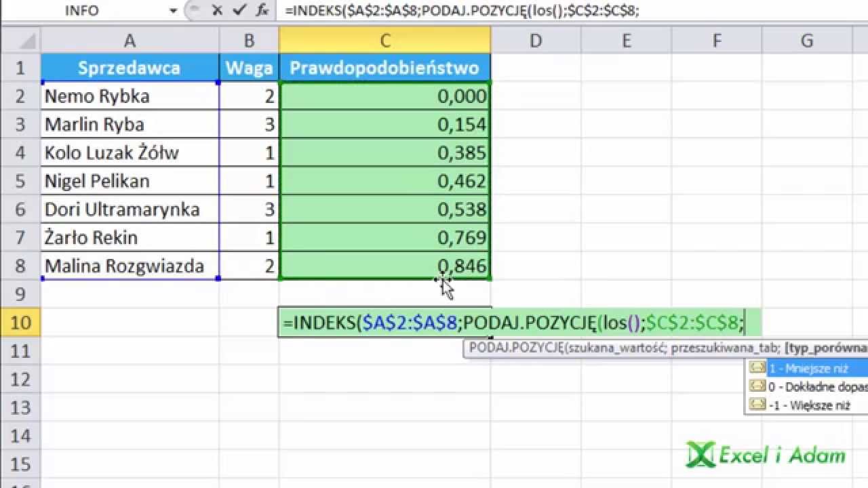Select column E header

pyautogui.click(x=626, y=41)
